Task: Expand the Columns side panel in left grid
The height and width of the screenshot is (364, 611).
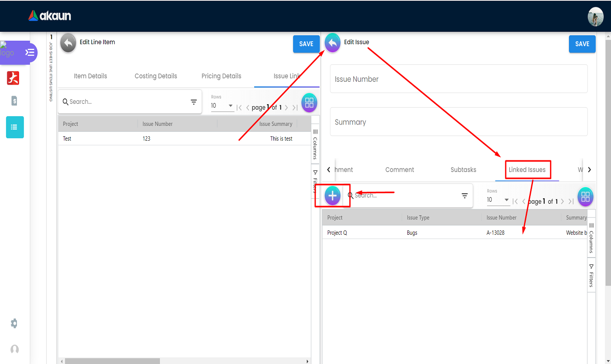Action: 315,144
